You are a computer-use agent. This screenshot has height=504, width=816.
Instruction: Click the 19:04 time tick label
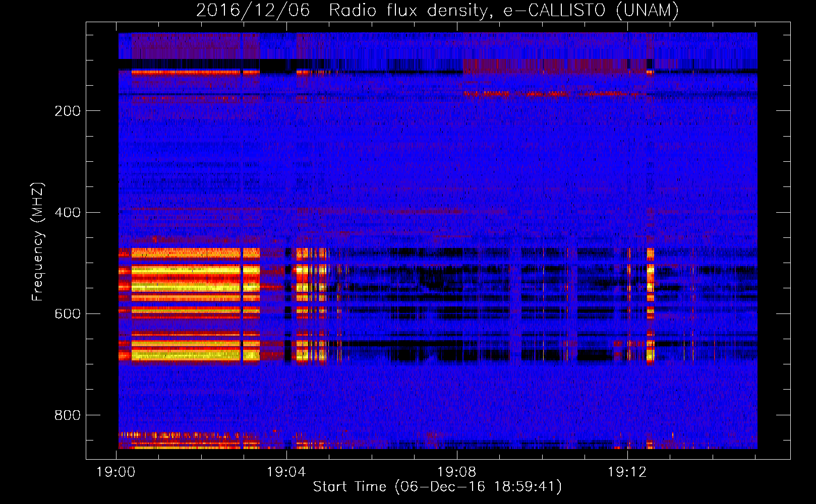pyautogui.click(x=286, y=472)
